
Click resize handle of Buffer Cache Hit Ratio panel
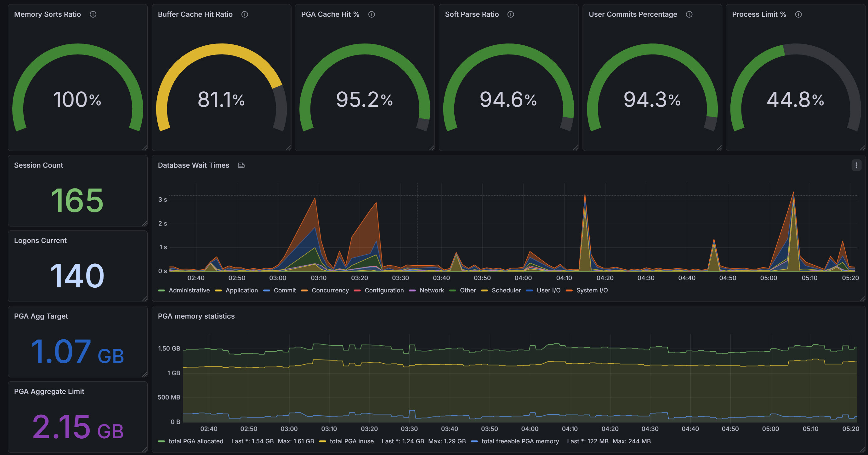tap(288, 148)
